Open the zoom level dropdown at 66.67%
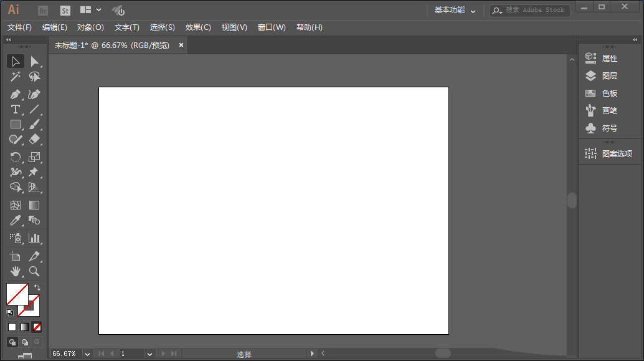This screenshot has height=361, width=644. (87, 354)
